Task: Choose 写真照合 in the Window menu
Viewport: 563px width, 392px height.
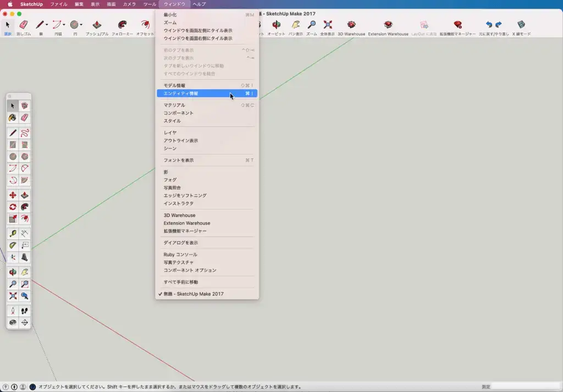Action: [x=207, y=187]
